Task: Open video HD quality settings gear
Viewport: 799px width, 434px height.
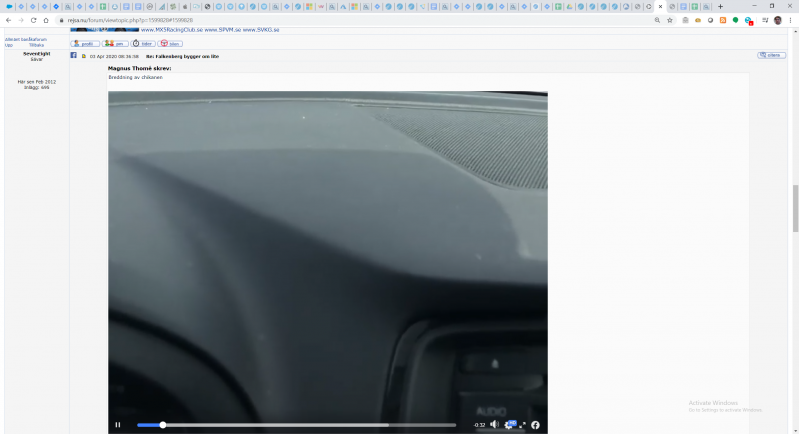Action: pyautogui.click(x=510, y=424)
